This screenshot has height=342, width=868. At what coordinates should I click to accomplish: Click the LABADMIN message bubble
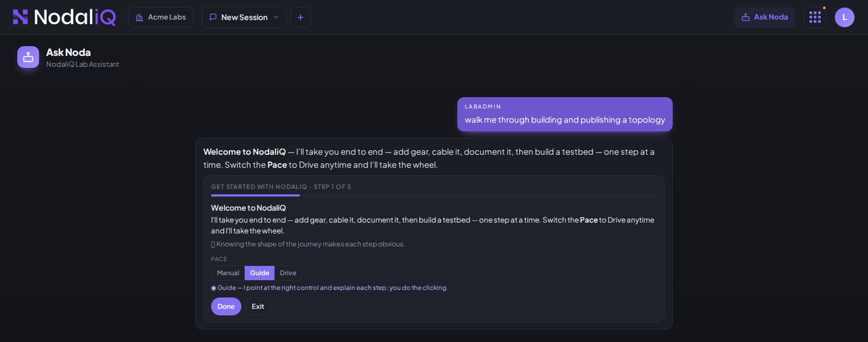pyautogui.click(x=565, y=115)
